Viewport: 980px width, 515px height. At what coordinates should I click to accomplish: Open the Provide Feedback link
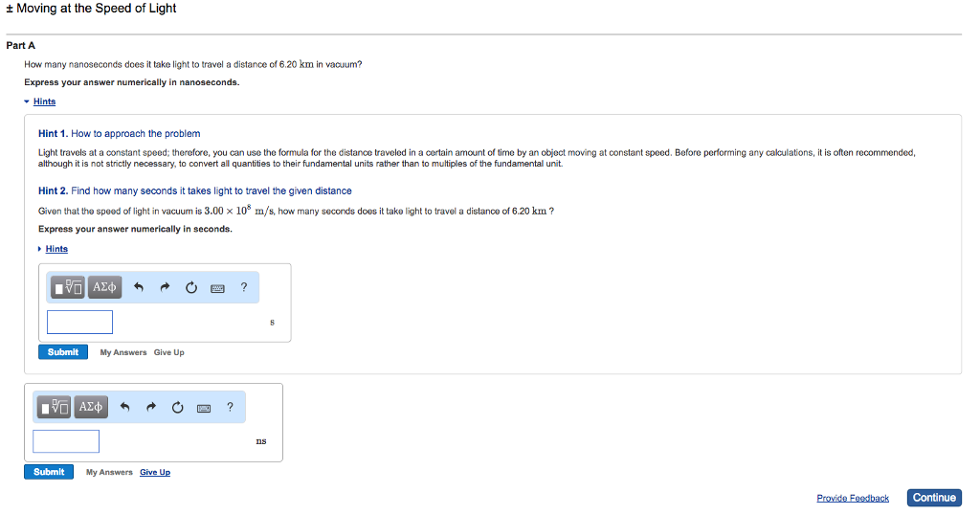click(x=852, y=498)
